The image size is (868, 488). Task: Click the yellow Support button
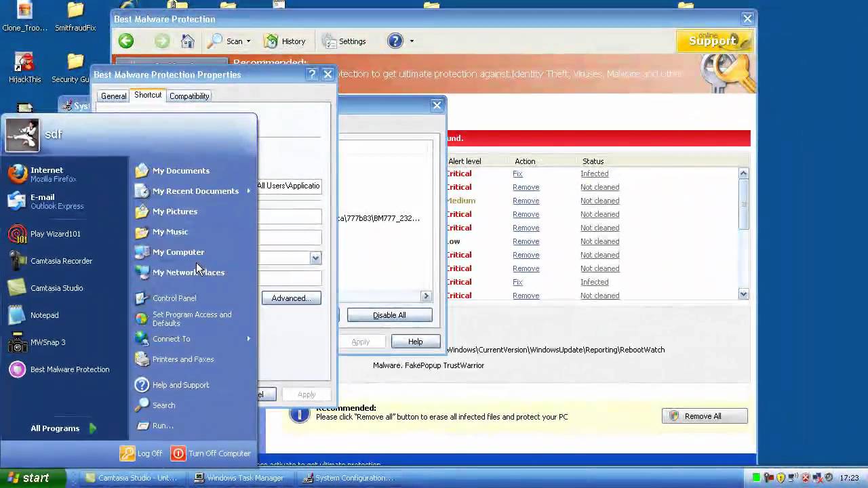pos(713,41)
